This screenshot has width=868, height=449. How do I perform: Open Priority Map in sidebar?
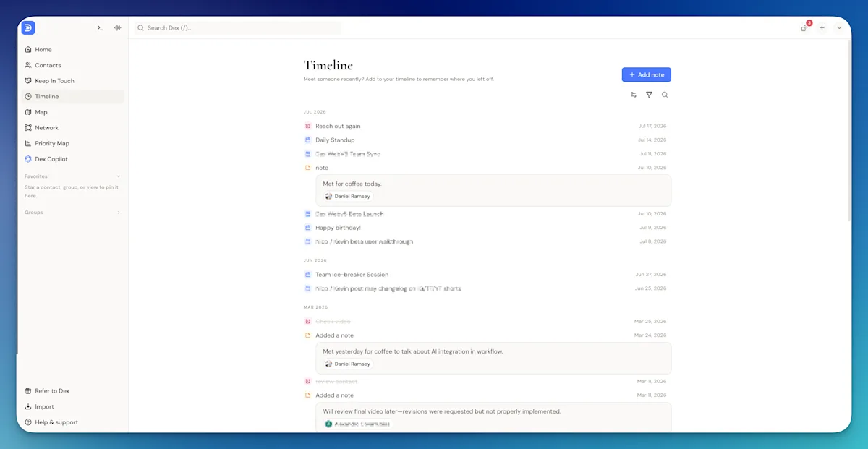[72, 143]
